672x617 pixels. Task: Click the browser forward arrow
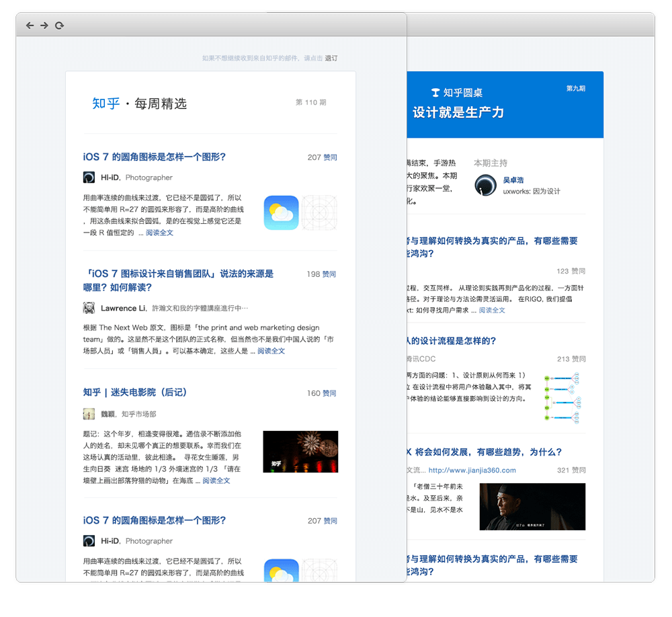(x=44, y=26)
